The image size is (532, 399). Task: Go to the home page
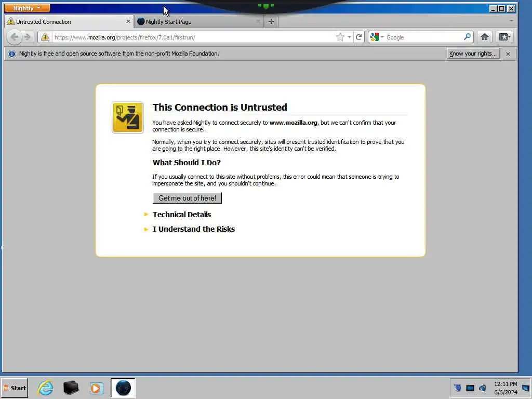pos(485,37)
